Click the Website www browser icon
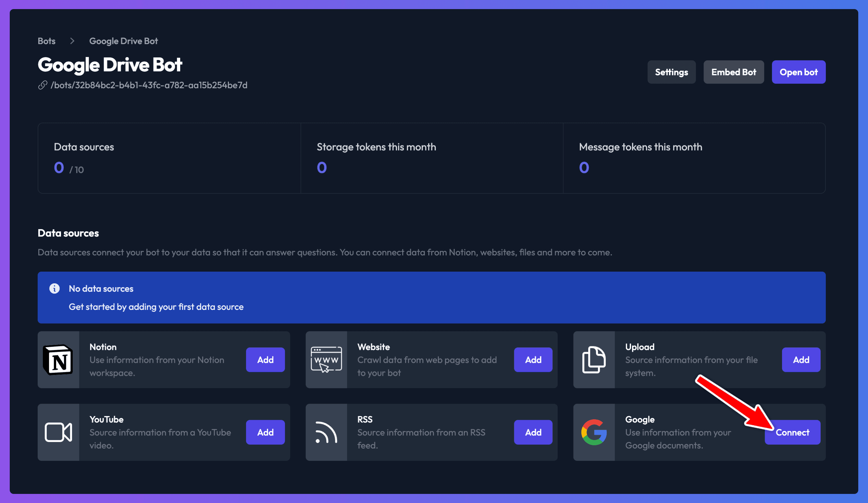This screenshot has height=503, width=868. [326, 360]
